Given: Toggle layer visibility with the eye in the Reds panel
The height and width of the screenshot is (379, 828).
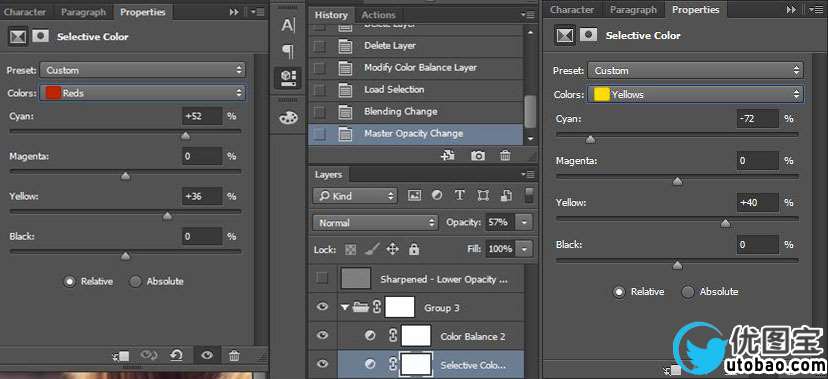Looking at the screenshot, I should coord(206,355).
